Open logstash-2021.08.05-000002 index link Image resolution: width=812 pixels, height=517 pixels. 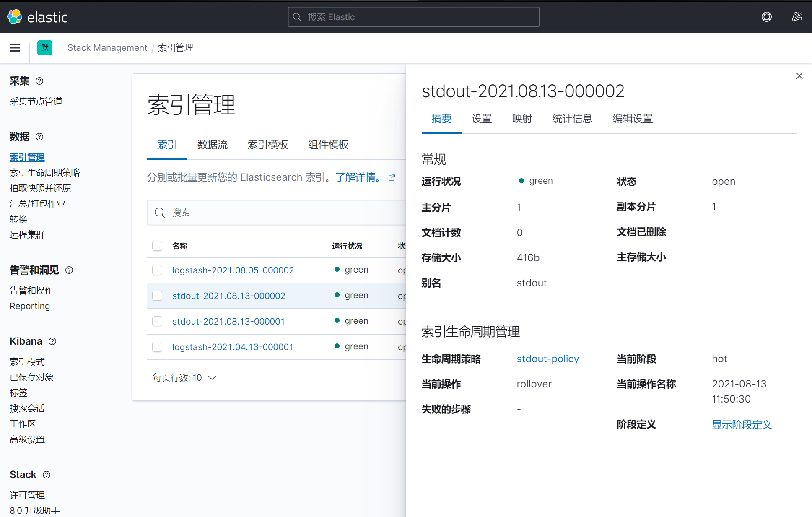coord(233,270)
